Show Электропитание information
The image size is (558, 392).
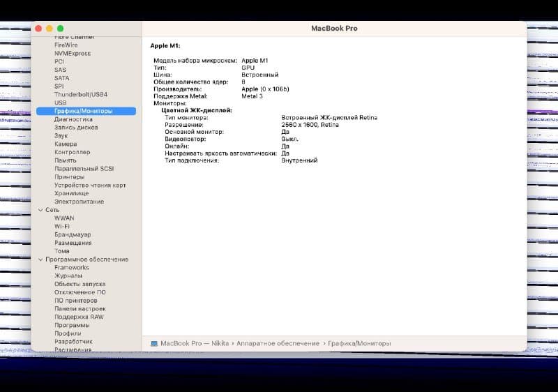coord(79,202)
